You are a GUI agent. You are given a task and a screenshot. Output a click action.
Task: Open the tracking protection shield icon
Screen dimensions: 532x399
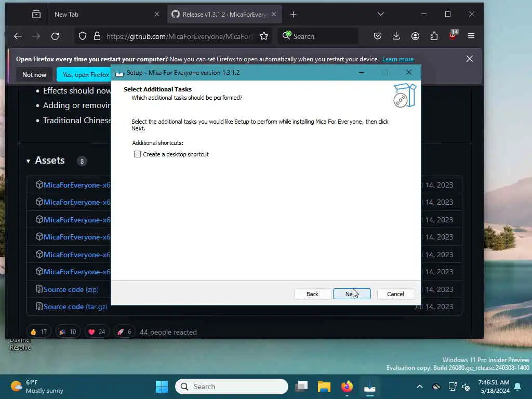pos(83,36)
